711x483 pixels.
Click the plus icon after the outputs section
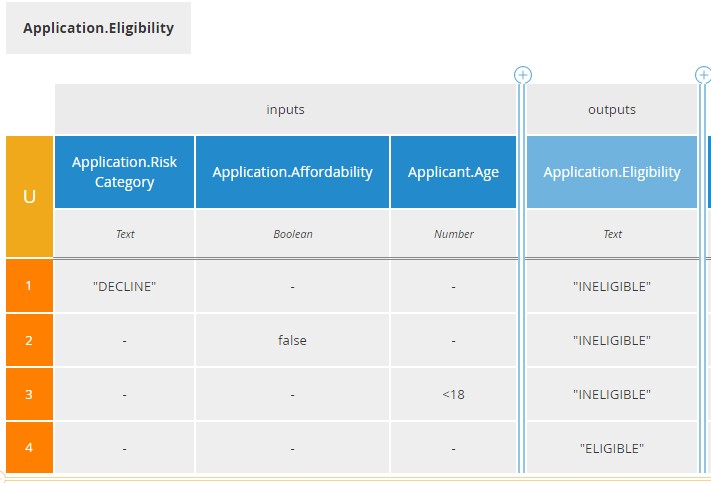click(703, 75)
